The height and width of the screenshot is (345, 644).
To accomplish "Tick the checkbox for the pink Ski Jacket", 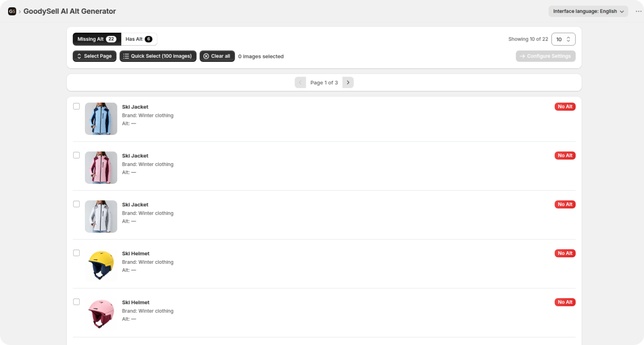I will click(76, 155).
